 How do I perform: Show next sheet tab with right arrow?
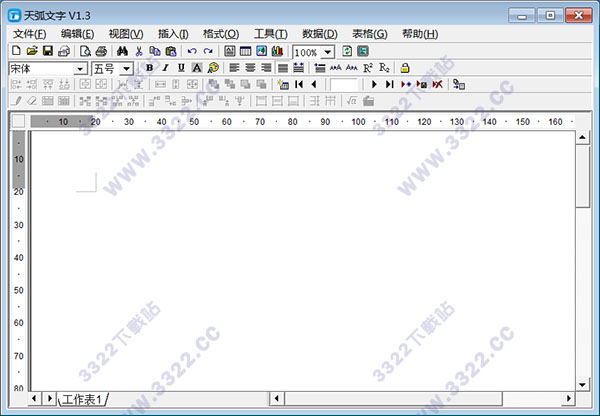click(x=50, y=398)
